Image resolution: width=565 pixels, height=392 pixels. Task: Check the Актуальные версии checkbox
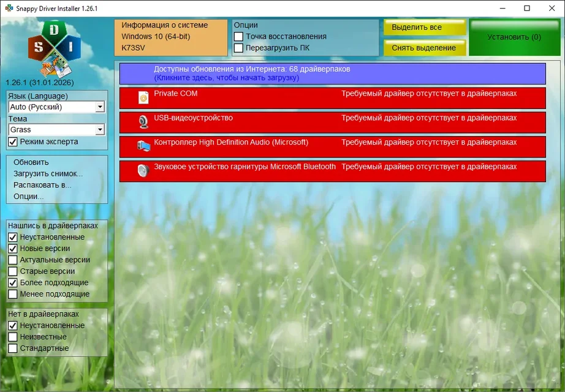pyautogui.click(x=13, y=260)
